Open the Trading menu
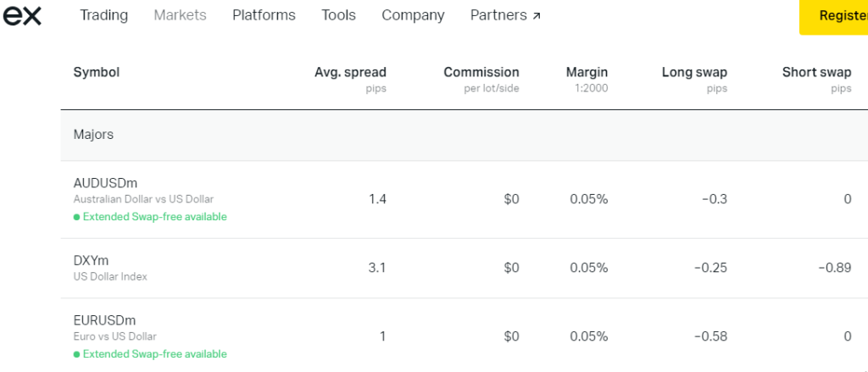Viewport: 868px width, 372px height. [103, 15]
